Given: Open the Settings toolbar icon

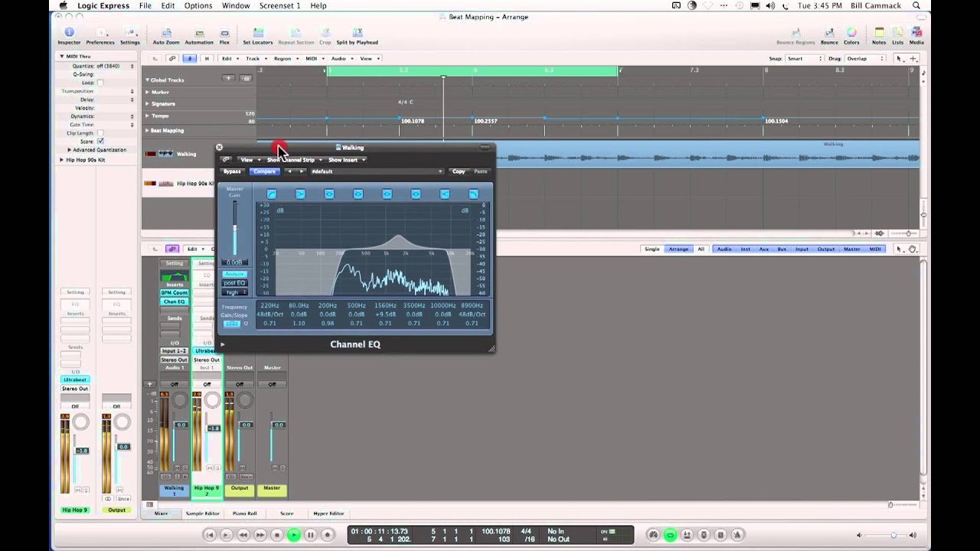Looking at the screenshot, I should point(130,35).
